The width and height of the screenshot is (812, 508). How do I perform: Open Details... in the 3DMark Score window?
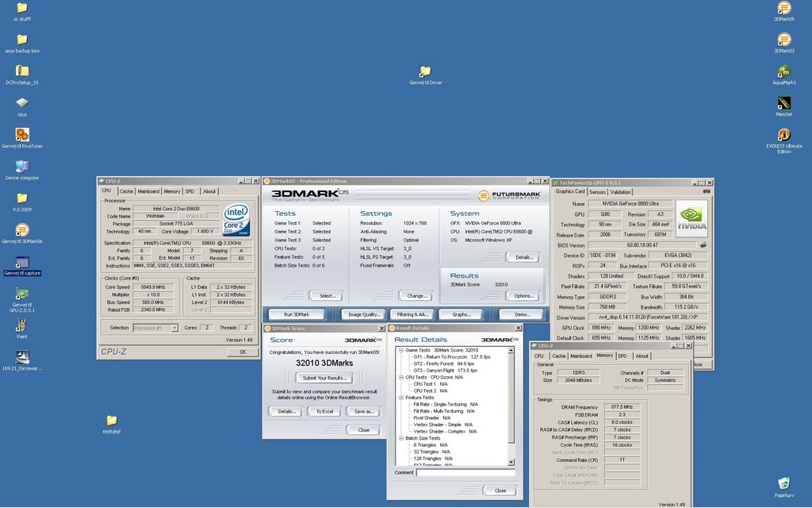click(x=286, y=411)
